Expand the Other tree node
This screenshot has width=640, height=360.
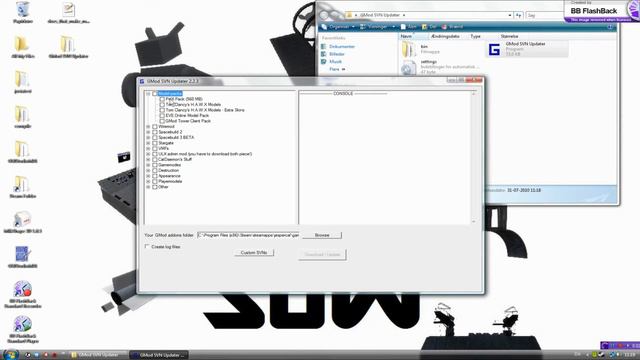point(148,187)
